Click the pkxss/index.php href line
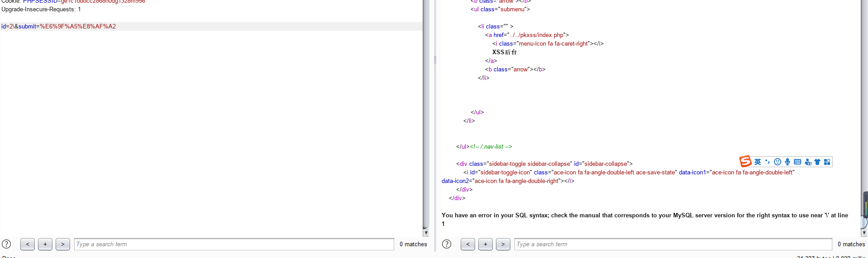This screenshot has height=258, width=868. click(527, 35)
